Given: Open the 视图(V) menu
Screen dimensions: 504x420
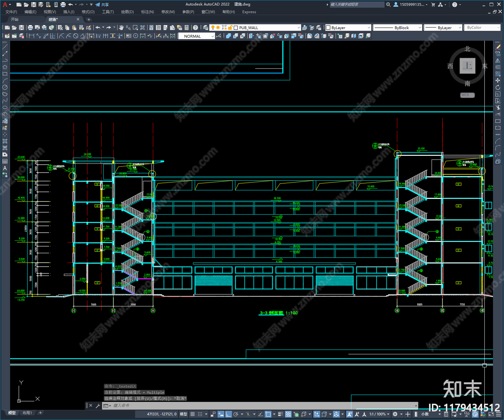Looking at the screenshot, I should (50, 12).
